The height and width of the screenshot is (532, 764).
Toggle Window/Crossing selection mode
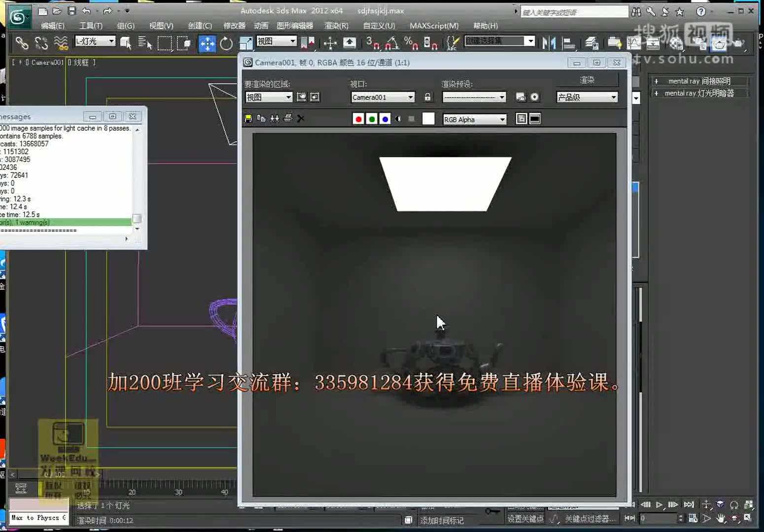click(184, 43)
